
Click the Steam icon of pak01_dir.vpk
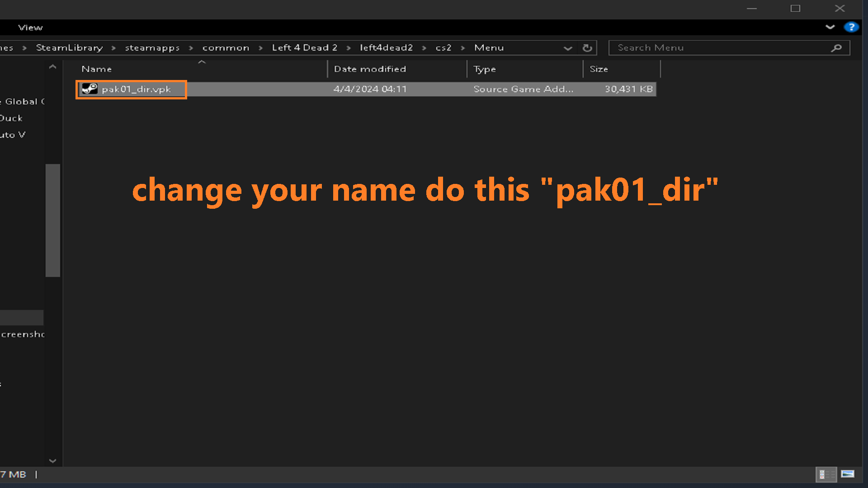[90, 89]
